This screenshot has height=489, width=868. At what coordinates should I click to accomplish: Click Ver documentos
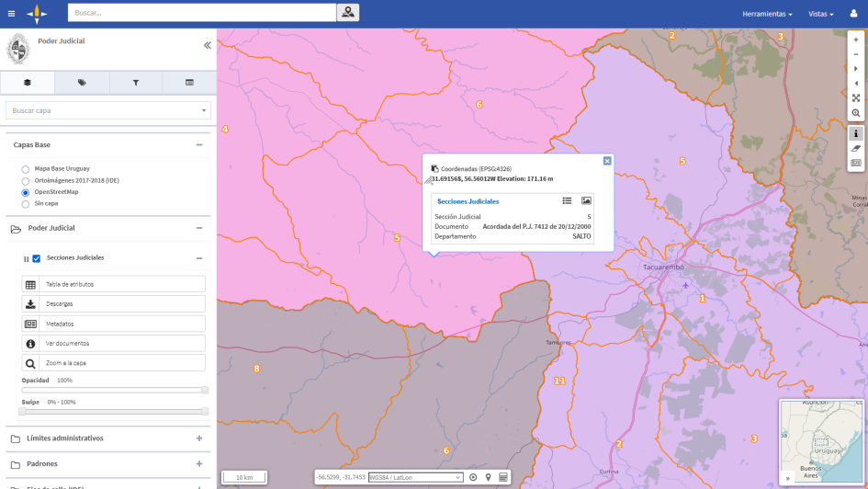(114, 344)
